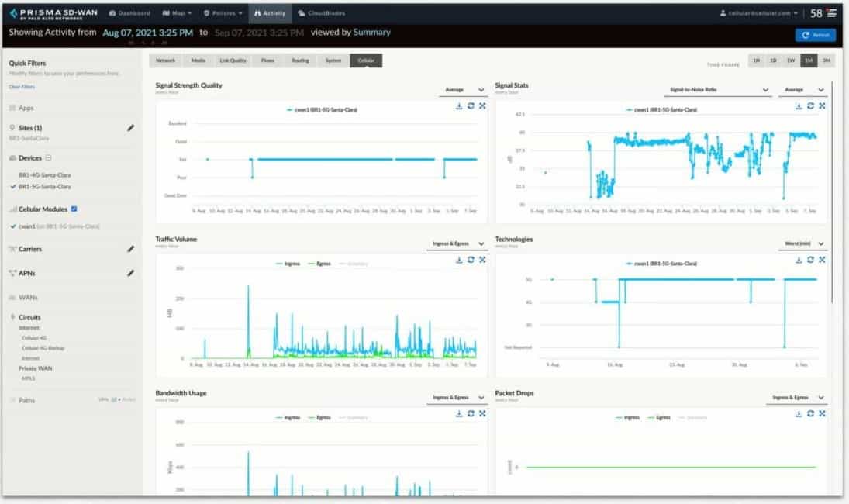Viewport: 849px width, 504px height.
Task: Refresh the Signal Stats chart
Action: tap(810, 106)
